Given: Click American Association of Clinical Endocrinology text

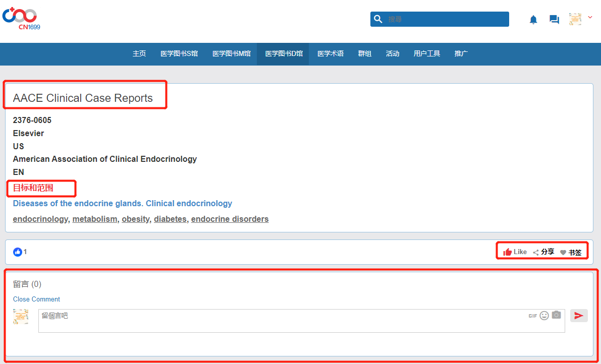Looking at the screenshot, I should click(104, 159).
